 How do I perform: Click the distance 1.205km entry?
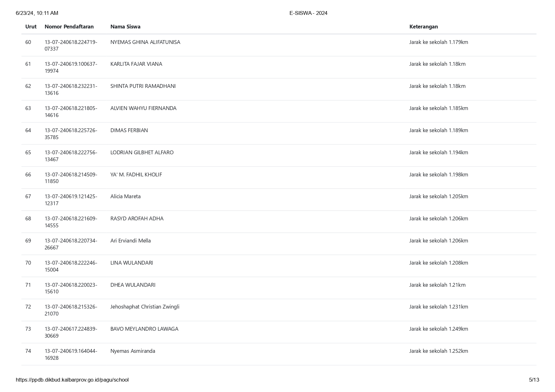pos(439,196)
